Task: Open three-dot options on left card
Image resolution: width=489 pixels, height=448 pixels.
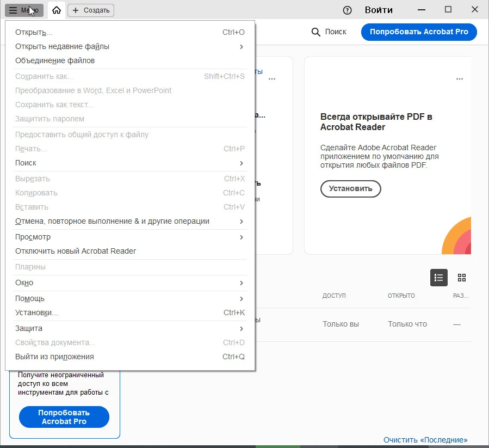Action: (x=272, y=79)
